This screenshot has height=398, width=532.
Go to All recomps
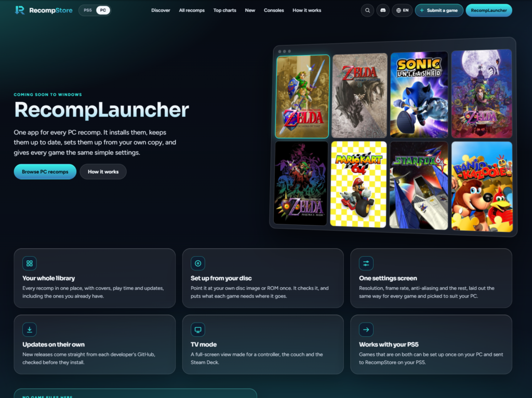[x=192, y=10]
